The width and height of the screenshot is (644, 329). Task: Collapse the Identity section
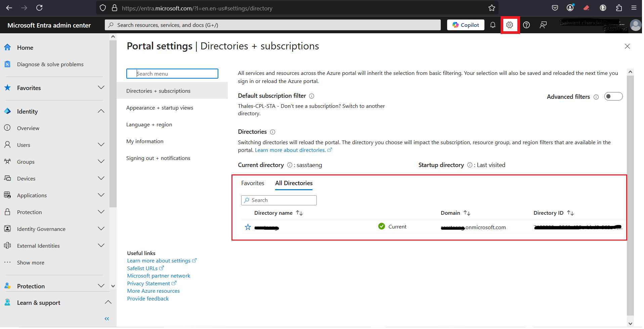pyautogui.click(x=101, y=111)
